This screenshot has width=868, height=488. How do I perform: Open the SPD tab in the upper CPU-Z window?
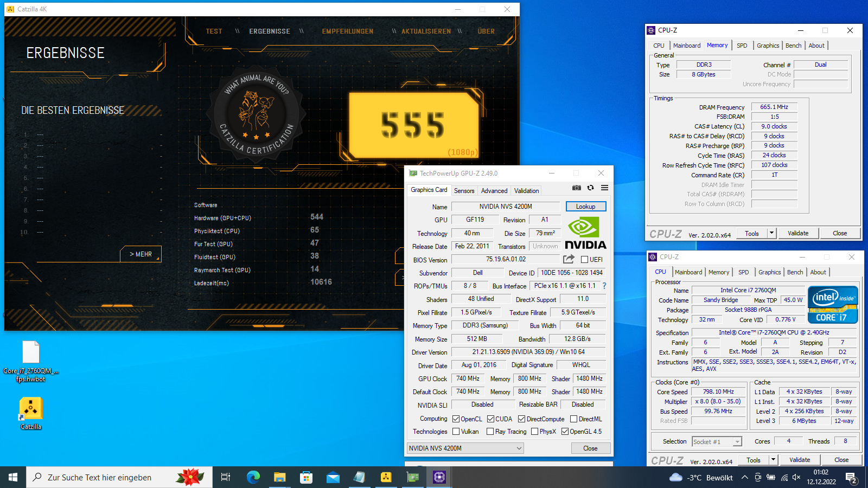click(742, 46)
